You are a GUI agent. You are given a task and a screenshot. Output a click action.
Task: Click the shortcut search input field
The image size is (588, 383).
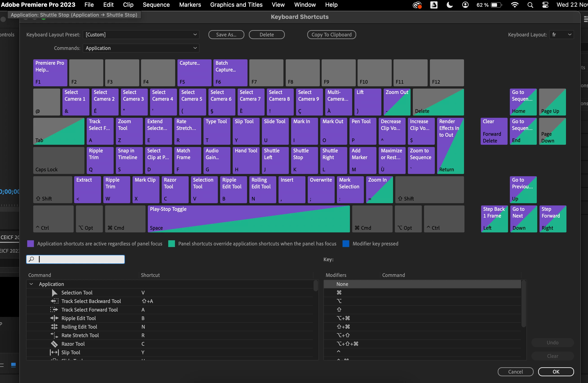79,259
